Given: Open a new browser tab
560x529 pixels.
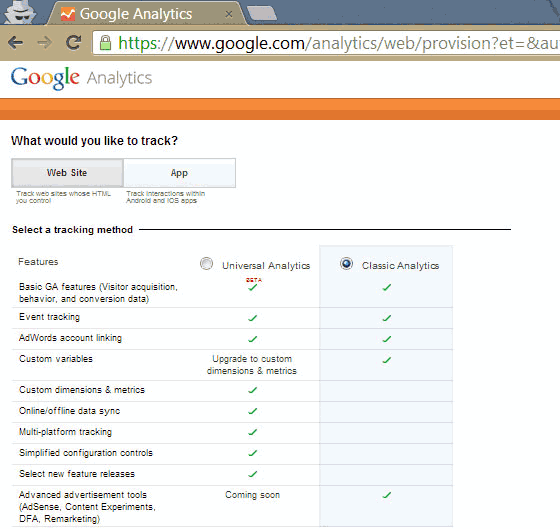Looking at the screenshot, I should pyautogui.click(x=261, y=13).
